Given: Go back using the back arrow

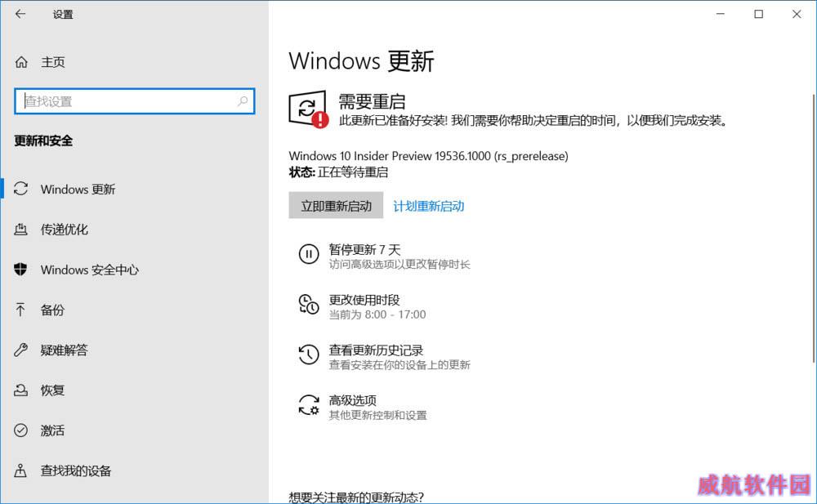Looking at the screenshot, I should coord(20,14).
